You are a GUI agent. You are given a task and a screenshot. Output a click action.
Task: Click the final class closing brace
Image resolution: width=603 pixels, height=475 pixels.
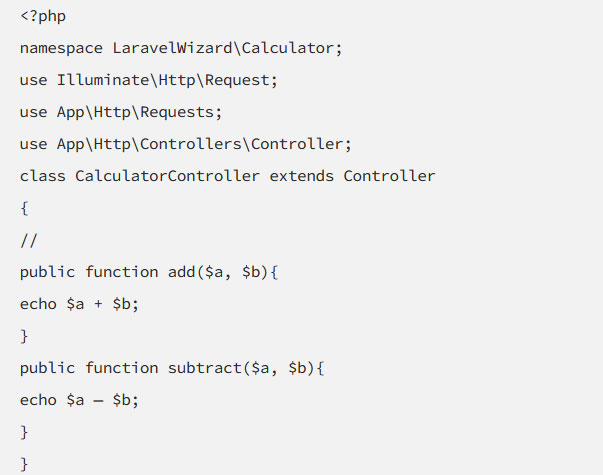coord(24,464)
